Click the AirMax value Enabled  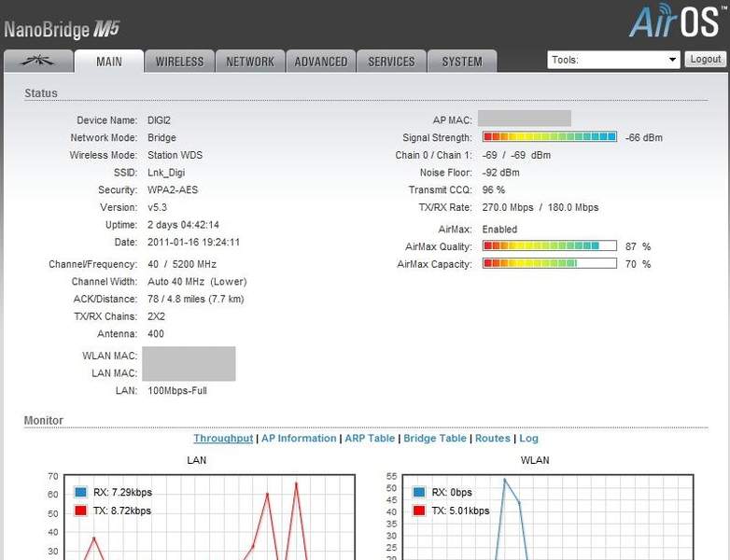499,229
